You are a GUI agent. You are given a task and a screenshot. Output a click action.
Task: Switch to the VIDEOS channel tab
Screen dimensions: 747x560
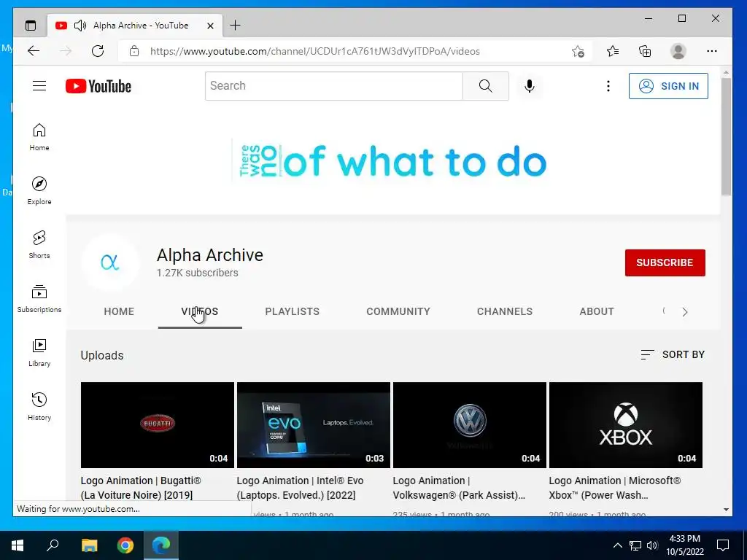click(200, 311)
